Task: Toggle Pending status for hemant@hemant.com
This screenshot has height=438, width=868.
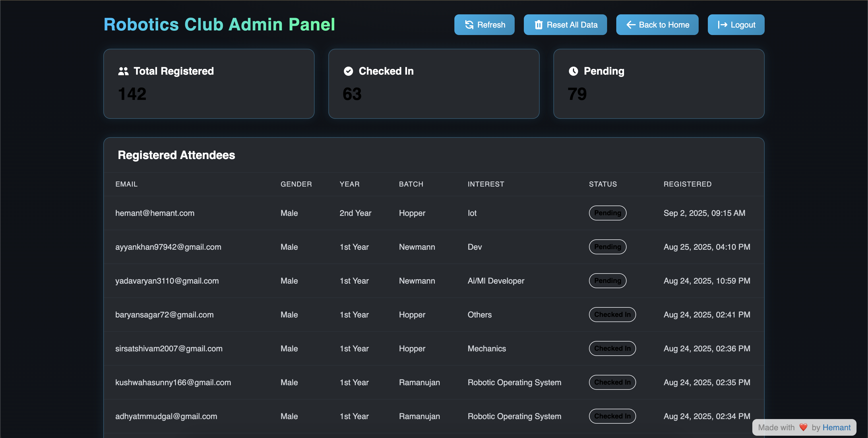Action: (608, 213)
